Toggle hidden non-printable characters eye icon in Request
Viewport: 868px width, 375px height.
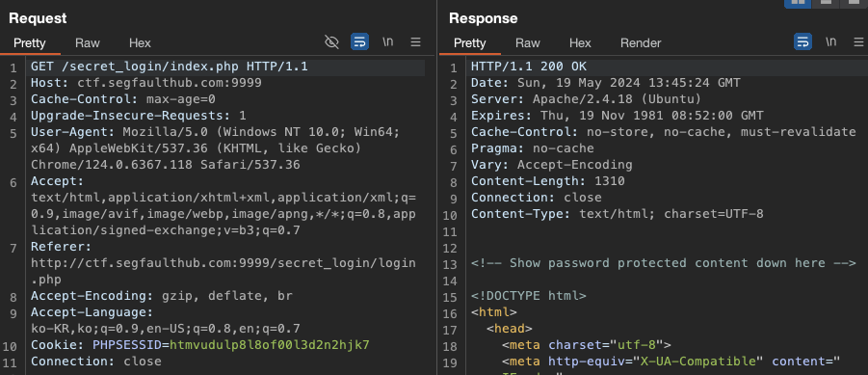pyautogui.click(x=331, y=42)
